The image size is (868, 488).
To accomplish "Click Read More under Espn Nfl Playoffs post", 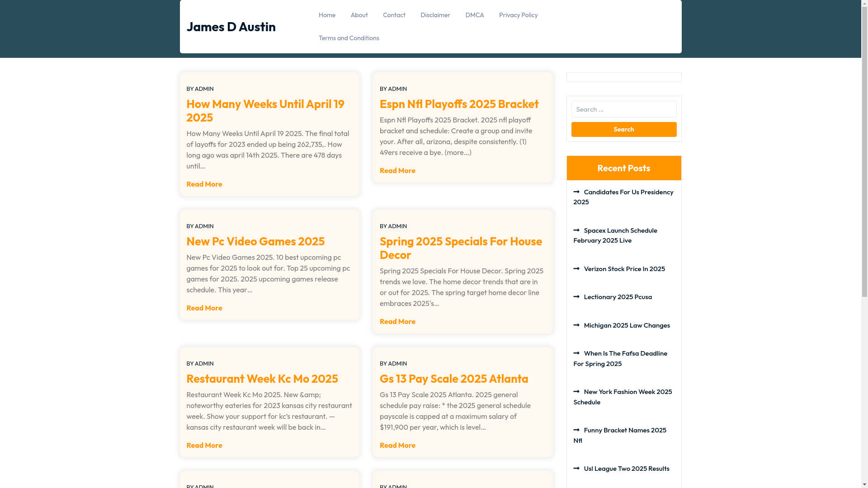I will point(397,170).
